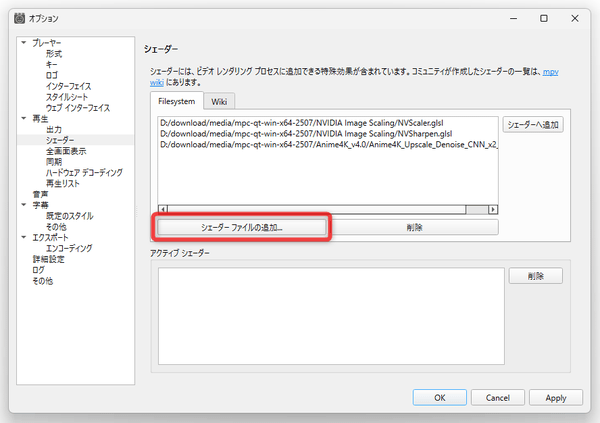The width and height of the screenshot is (600, 423).
Task: Click left arrow of horizontal scrollbar
Action: point(163,209)
